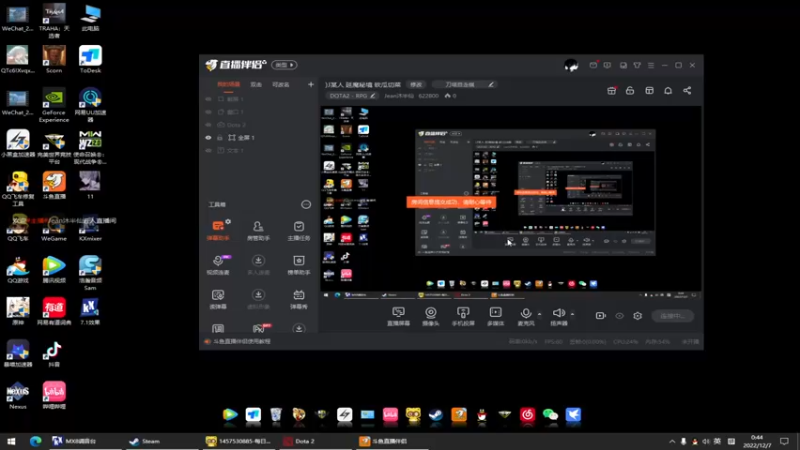Screen dimensions: 800x450
Task: Open the 榜单助手 tool
Action: [x=298, y=264]
